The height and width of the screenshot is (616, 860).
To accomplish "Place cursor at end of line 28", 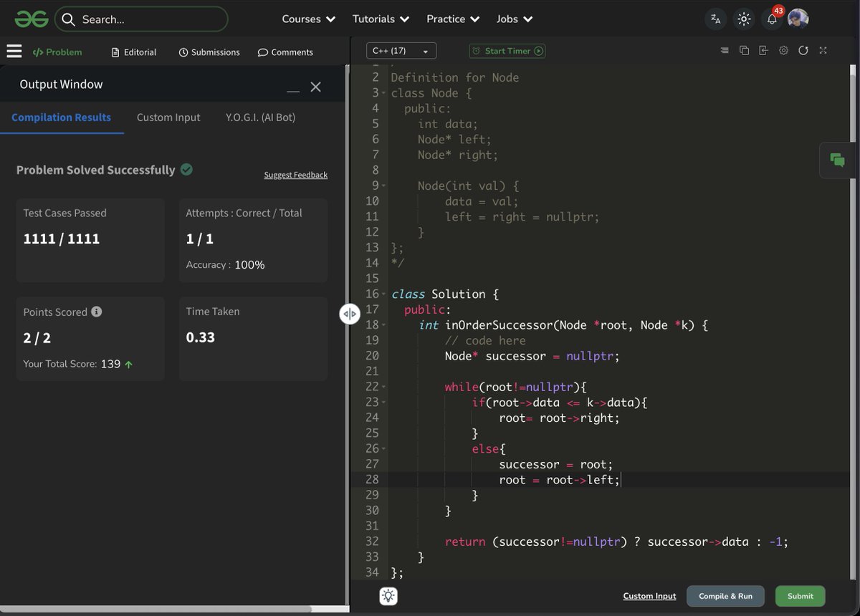I will tap(621, 480).
